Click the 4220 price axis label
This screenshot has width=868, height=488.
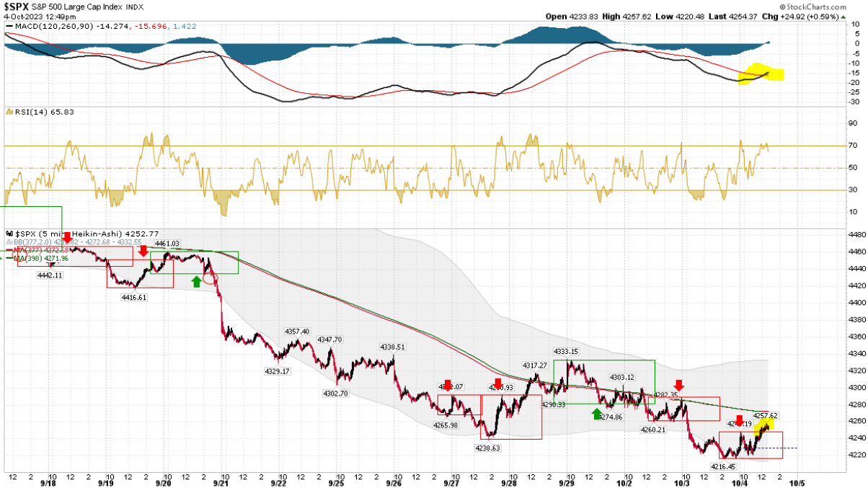(x=856, y=455)
